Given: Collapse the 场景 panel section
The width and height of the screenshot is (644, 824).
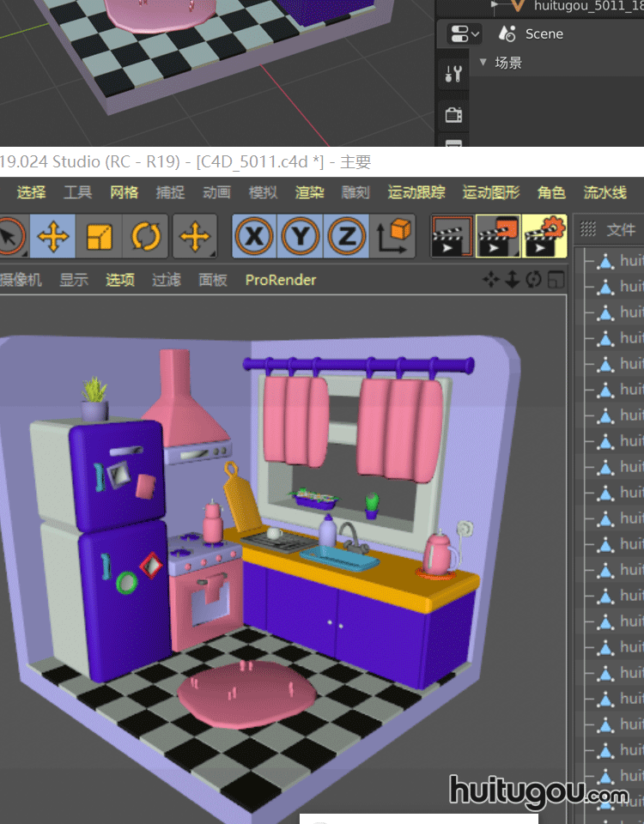Looking at the screenshot, I should [483, 63].
